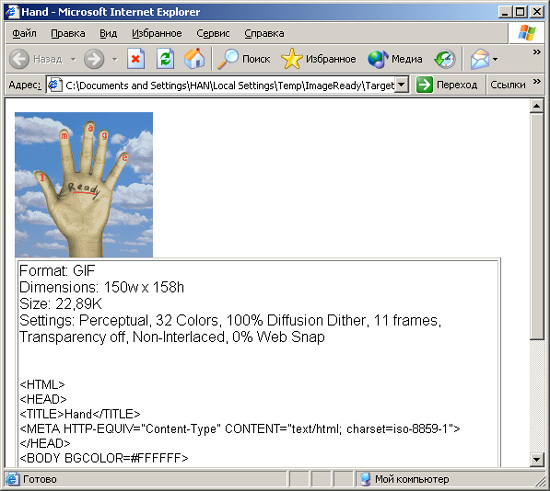Open the address bar dropdown list
This screenshot has height=491, width=550.
[402, 85]
